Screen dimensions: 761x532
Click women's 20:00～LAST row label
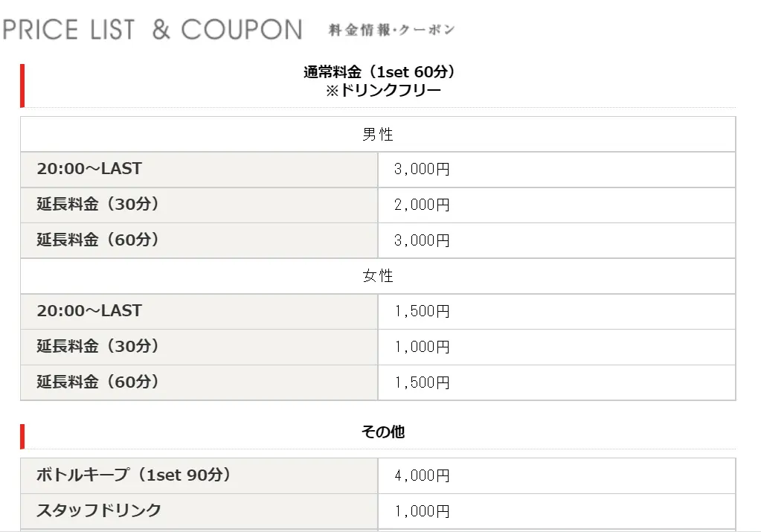[x=89, y=311]
